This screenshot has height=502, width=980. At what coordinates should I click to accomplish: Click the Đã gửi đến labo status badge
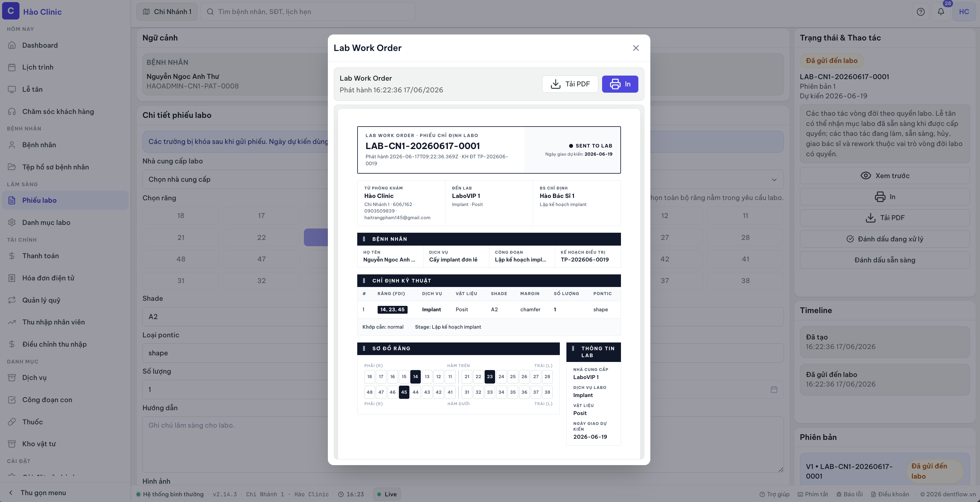[832, 61]
